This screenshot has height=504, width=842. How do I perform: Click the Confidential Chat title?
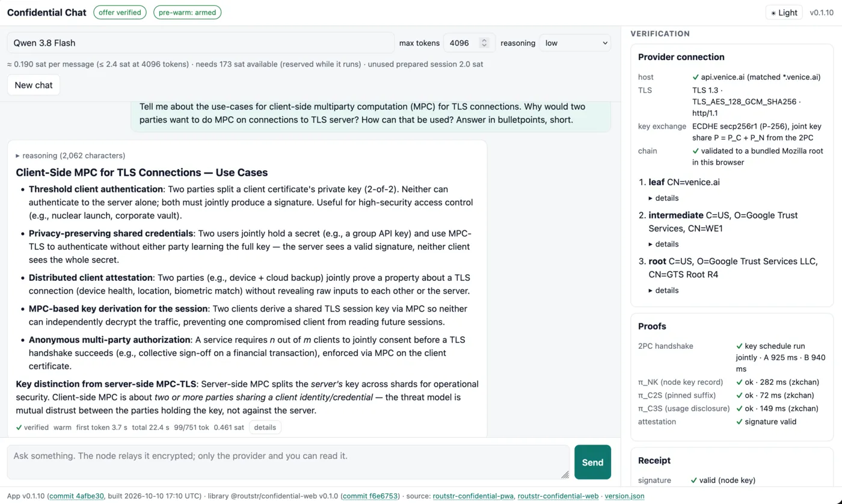click(x=47, y=13)
